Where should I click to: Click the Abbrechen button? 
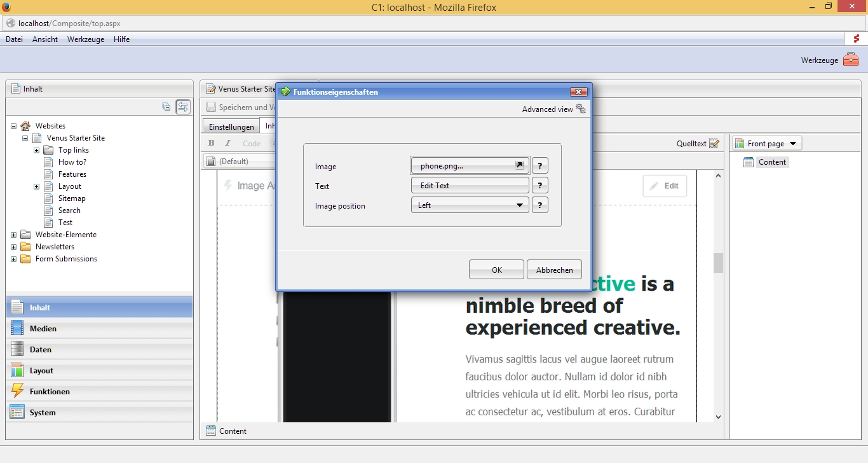[554, 270]
